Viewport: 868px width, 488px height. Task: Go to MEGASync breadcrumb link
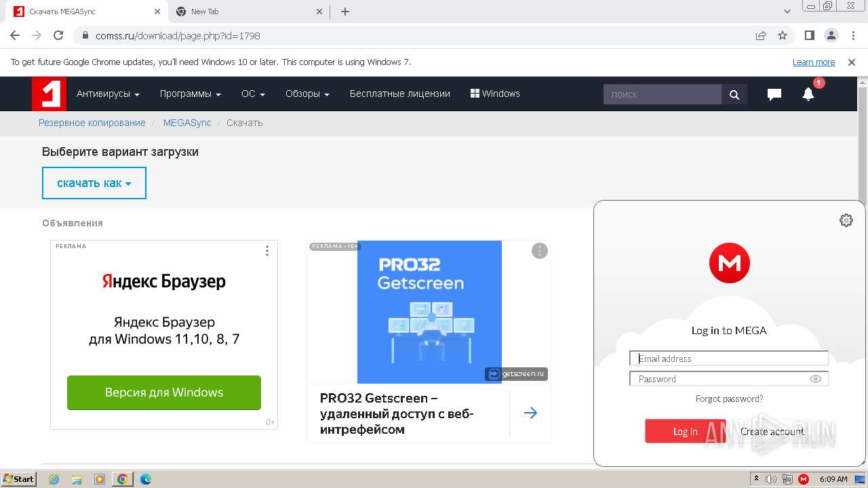[x=187, y=123]
